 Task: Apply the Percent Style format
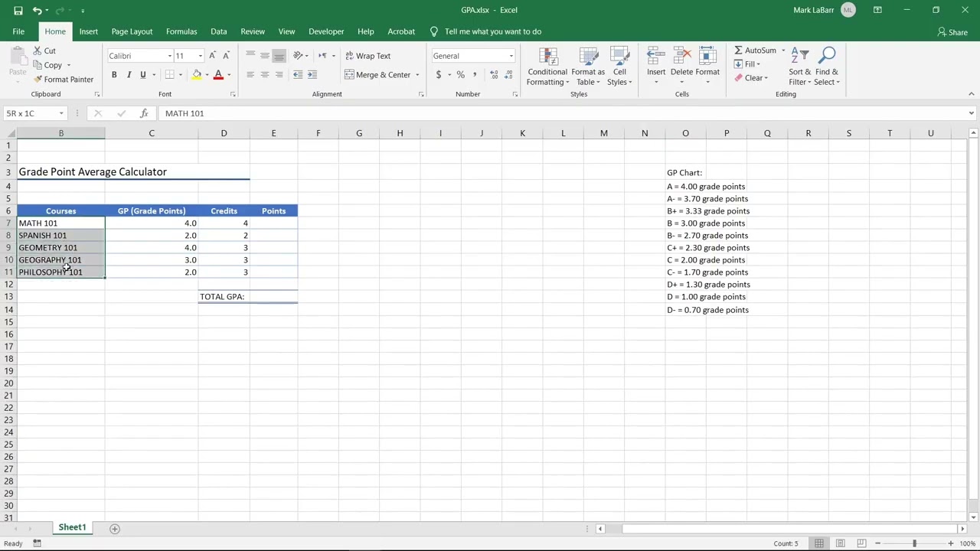click(x=460, y=74)
